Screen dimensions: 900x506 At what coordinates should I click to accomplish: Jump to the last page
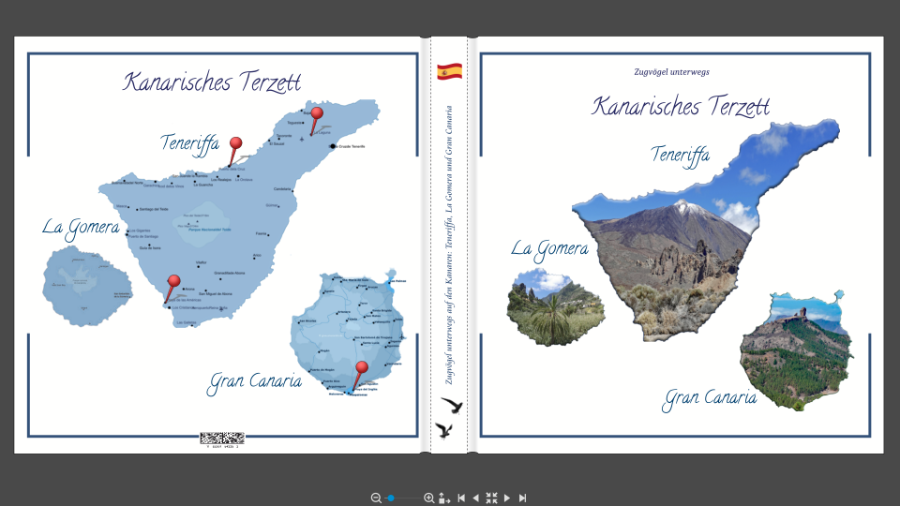point(522,498)
